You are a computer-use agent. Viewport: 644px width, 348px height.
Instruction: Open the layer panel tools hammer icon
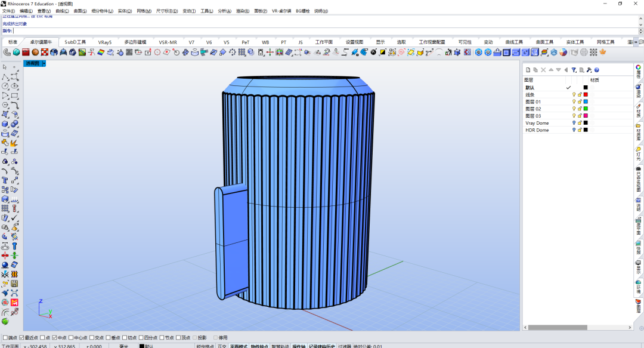click(x=589, y=70)
